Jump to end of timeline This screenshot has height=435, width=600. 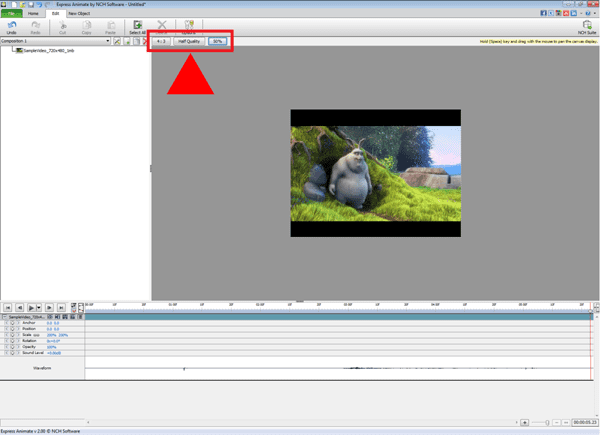pos(61,308)
